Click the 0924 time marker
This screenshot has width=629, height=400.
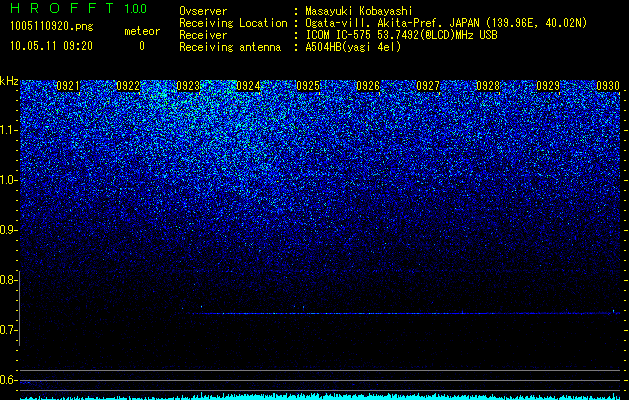click(248, 86)
